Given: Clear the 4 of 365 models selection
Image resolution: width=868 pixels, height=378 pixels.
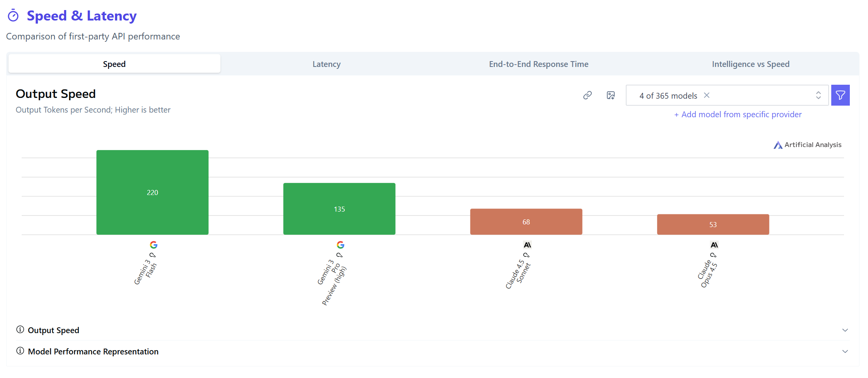Looking at the screenshot, I should point(707,95).
